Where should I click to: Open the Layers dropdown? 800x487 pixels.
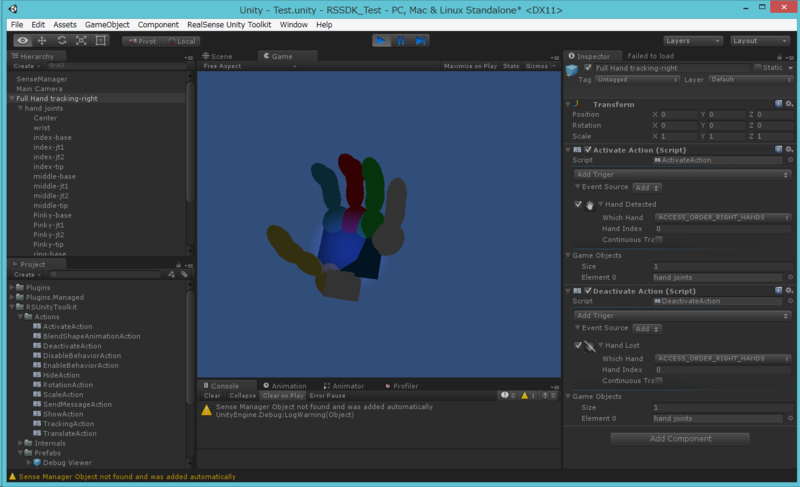pos(692,41)
